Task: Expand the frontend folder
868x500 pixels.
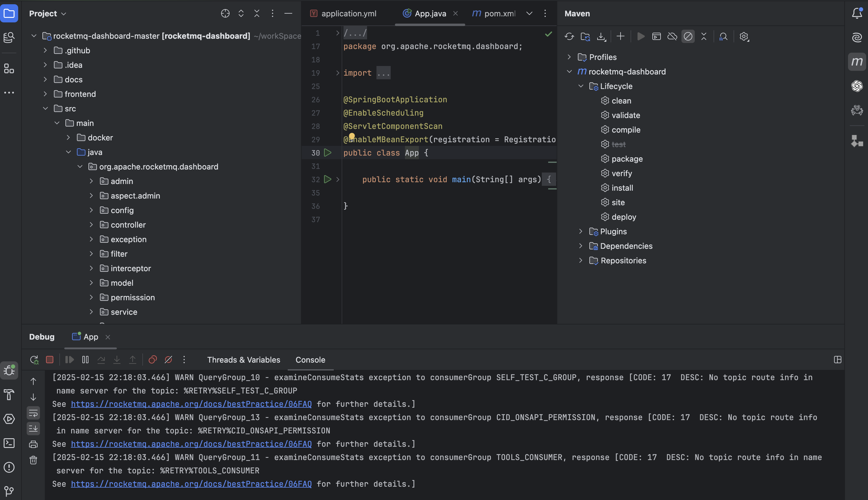Action: (45, 94)
